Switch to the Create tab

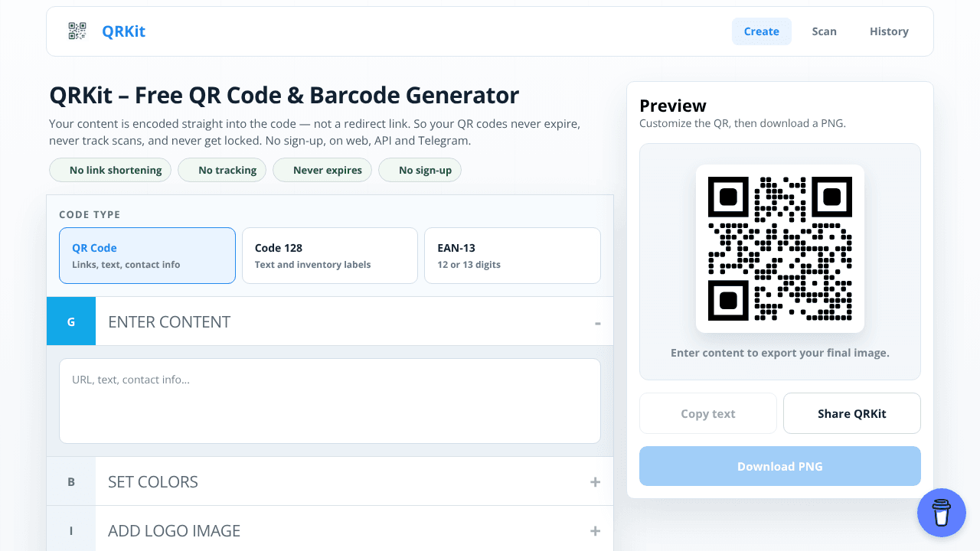tap(762, 31)
